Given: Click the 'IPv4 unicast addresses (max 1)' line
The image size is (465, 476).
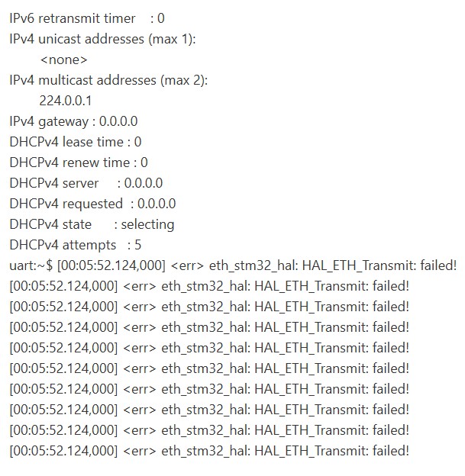Looking at the screenshot, I should [102, 39].
